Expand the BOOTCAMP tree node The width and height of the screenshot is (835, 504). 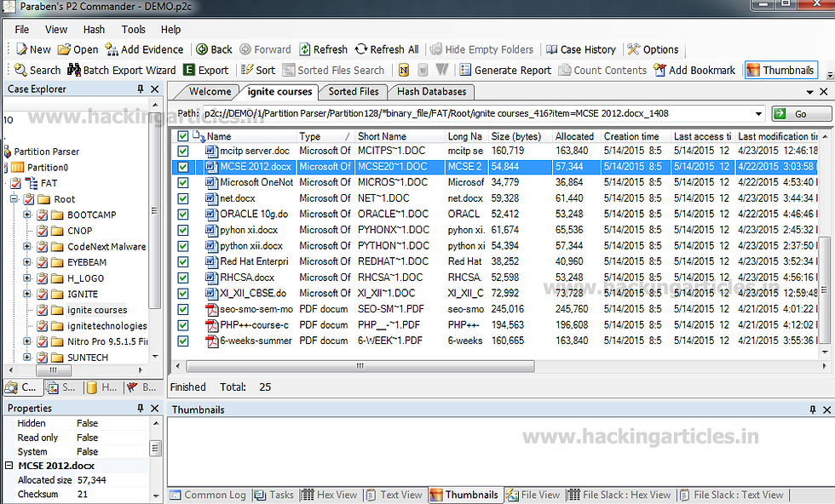[27, 215]
